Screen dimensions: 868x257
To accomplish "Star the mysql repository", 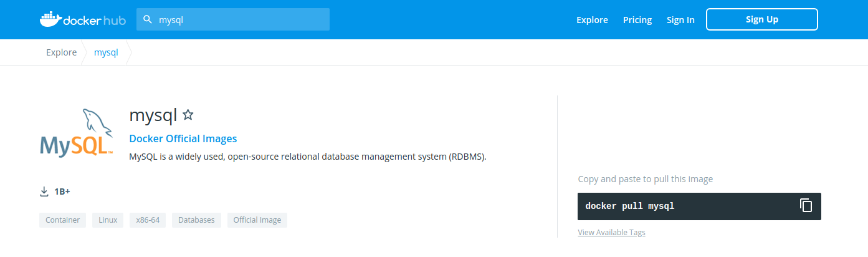I will tap(188, 115).
